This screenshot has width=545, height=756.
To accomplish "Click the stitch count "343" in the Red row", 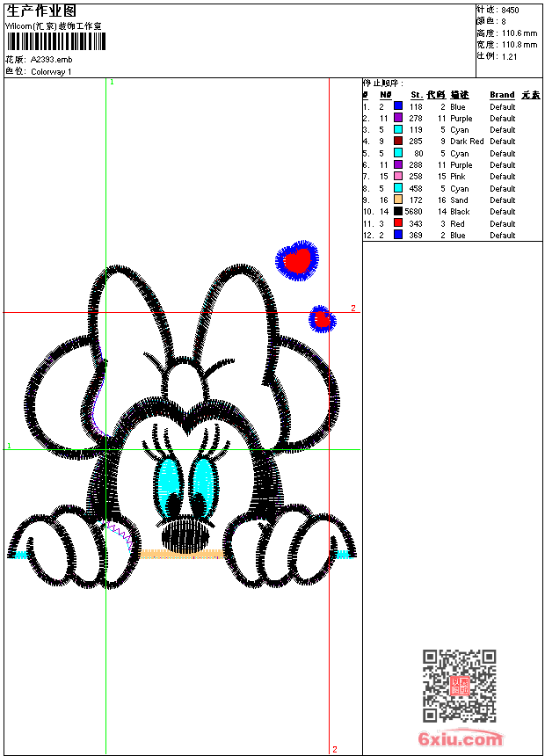I will [416, 223].
